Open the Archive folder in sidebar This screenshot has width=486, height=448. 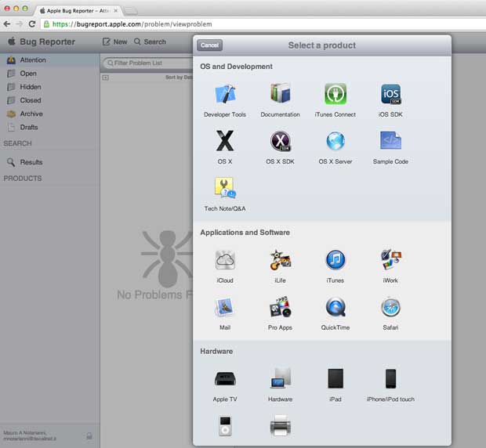49,114
